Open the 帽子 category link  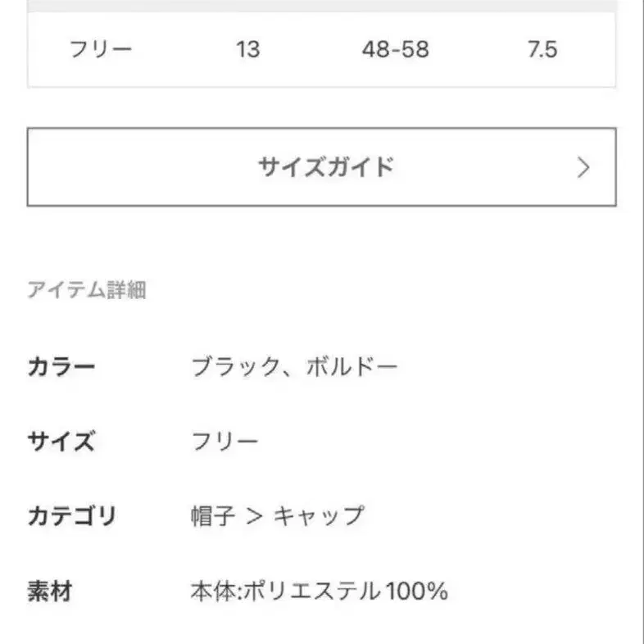[x=213, y=516]
